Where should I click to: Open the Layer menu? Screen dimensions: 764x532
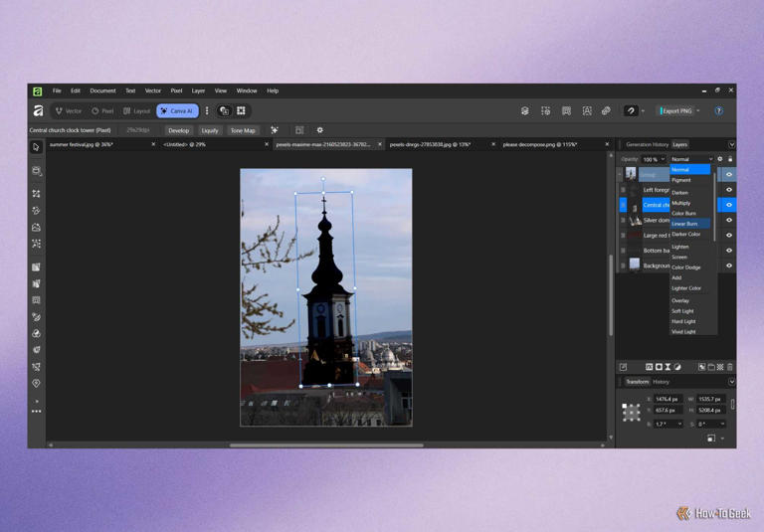click(198, 91)
